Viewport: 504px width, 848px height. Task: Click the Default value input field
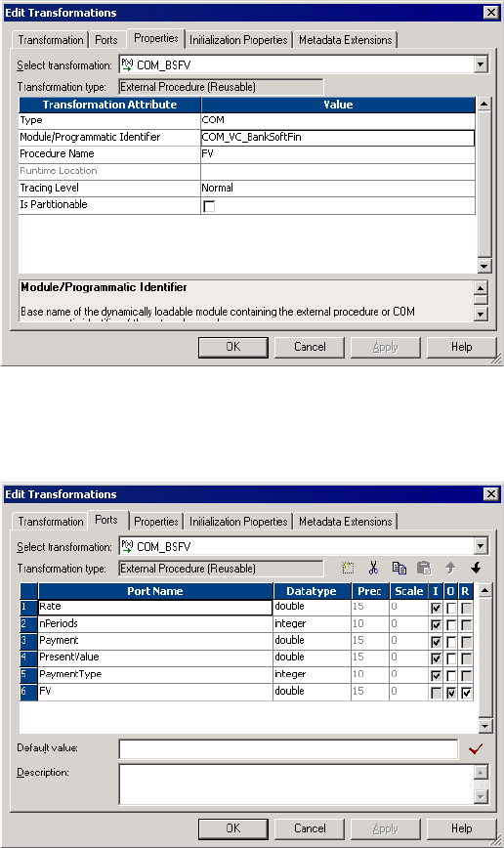pyautogui.click(x=288, y=749)
